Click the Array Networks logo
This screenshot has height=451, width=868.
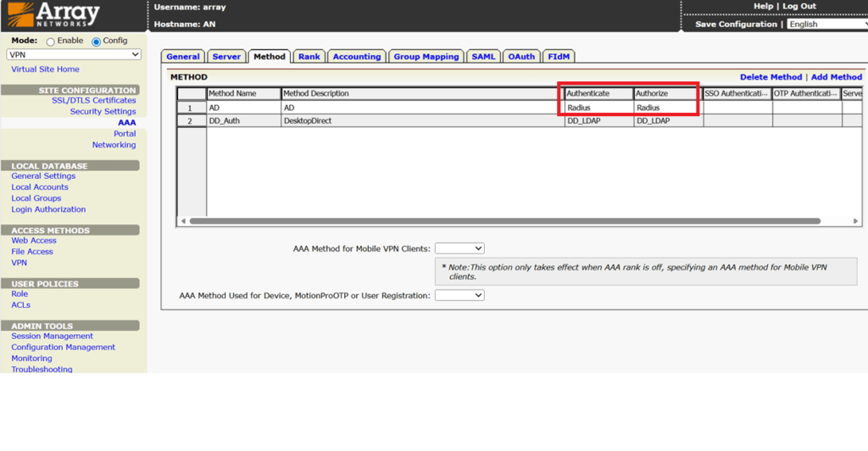pos(53,15)
